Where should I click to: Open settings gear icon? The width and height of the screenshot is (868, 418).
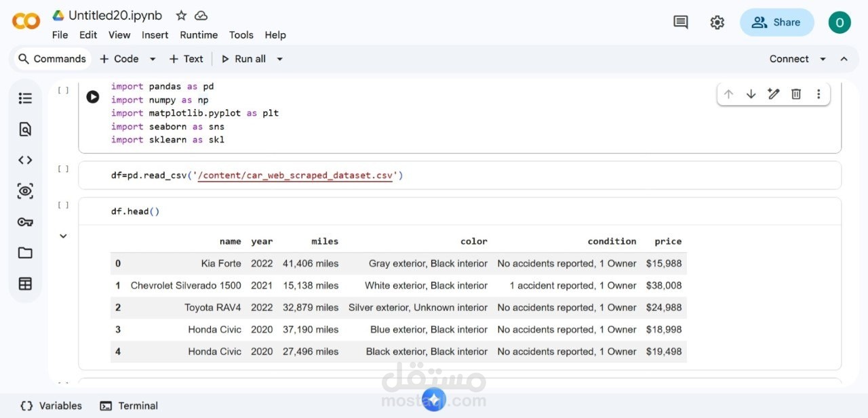pyautogui.click(x=717, y=22)
